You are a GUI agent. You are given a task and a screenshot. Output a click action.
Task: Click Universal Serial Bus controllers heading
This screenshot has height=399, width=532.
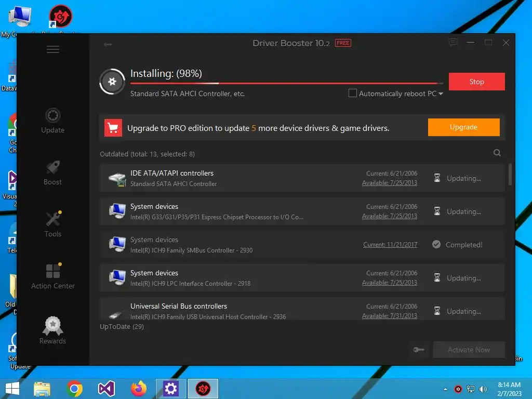point(179,306)
